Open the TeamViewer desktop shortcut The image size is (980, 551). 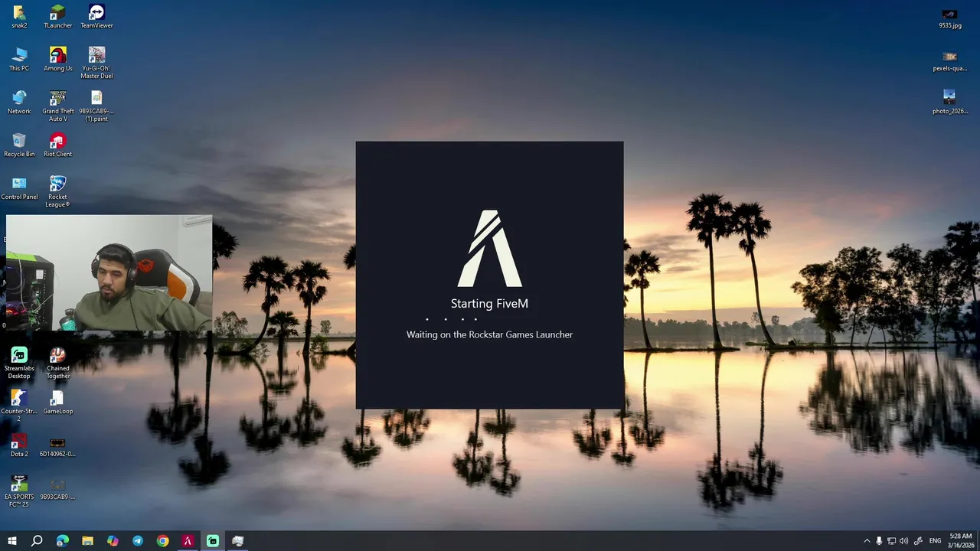tap(96, 17)
